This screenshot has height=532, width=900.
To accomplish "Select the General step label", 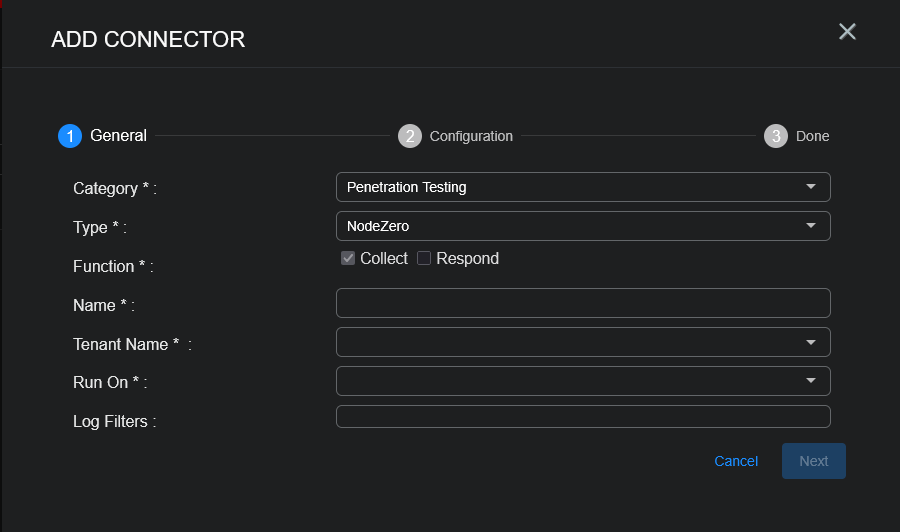I will click(118, 136).
